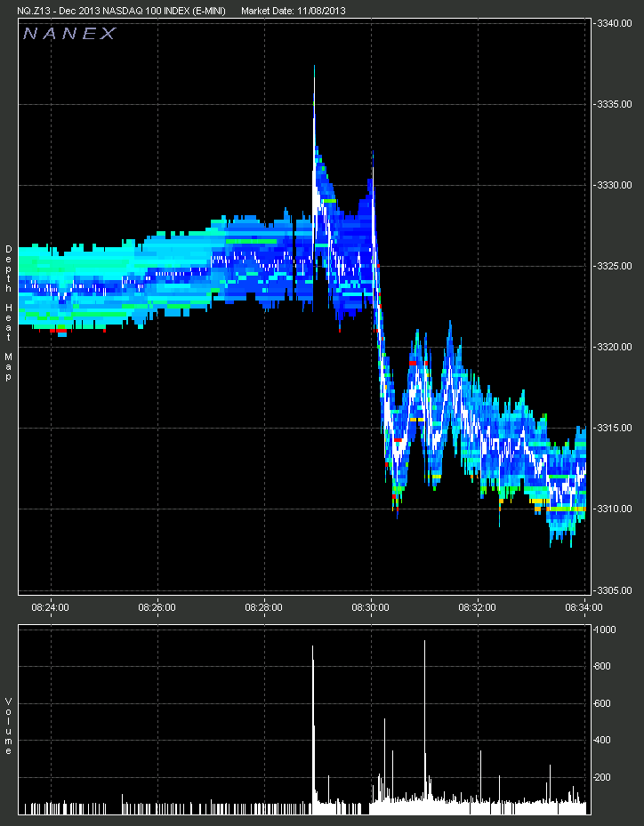Click the 1000 volume axis label
Screen dimensions: 644x826
click(x=605, y=630)
